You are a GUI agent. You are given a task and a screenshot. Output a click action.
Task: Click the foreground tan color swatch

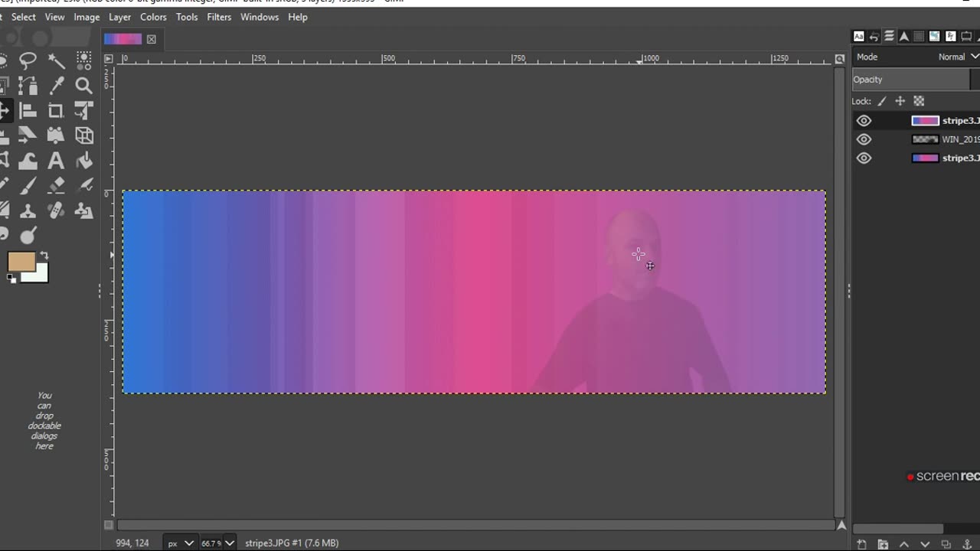tap(20, 262)
